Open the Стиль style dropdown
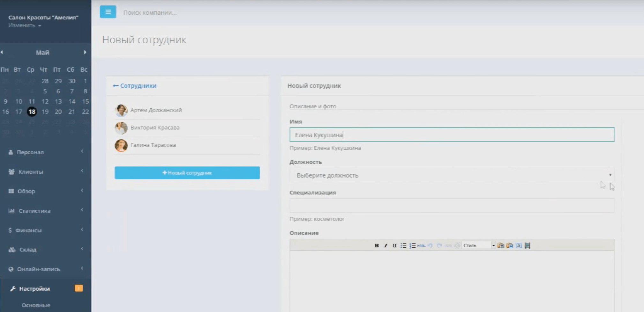This screenshot has height=312, width=644. point(478,245)
